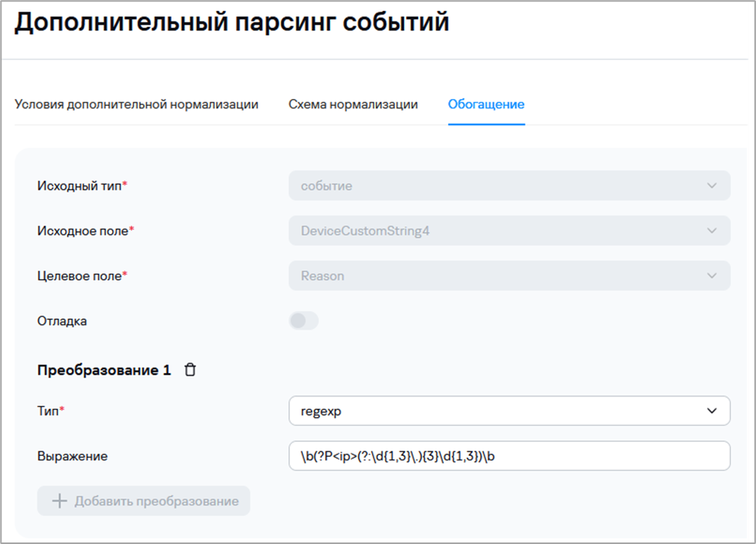Open the DeviceCustomString4 dropdown
Viewport: 756px width, 544px height.
495,230
